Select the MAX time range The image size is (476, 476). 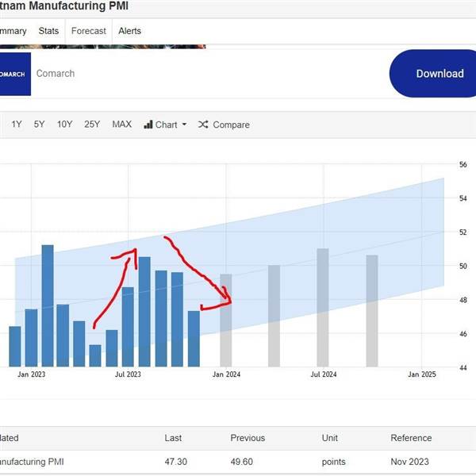pos(121,125)
